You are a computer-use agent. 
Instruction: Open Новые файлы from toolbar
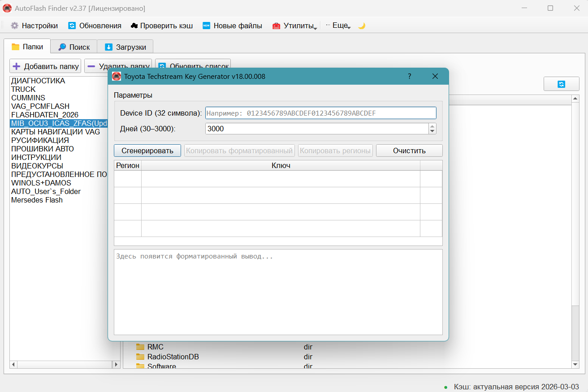(x=232, y=26)
